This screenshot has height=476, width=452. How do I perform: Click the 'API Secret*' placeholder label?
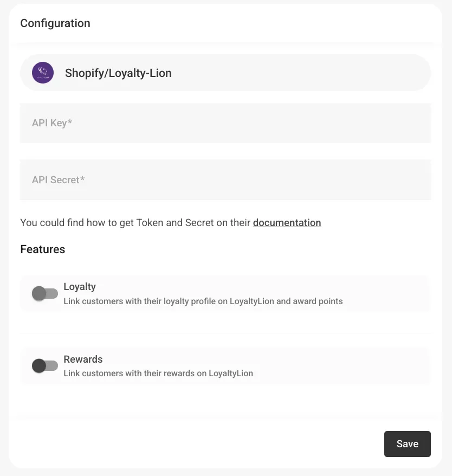[58, 180]
